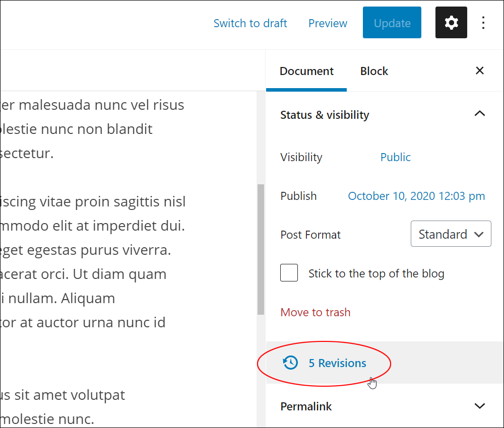
Task: Collapse the Status & visibility section chevron
Action: coord(480,114)
